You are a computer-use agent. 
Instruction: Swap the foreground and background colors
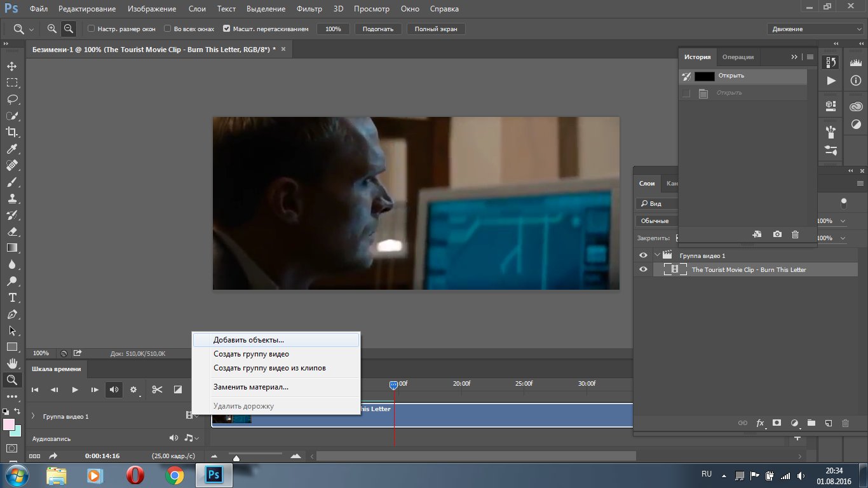(17, 412)
